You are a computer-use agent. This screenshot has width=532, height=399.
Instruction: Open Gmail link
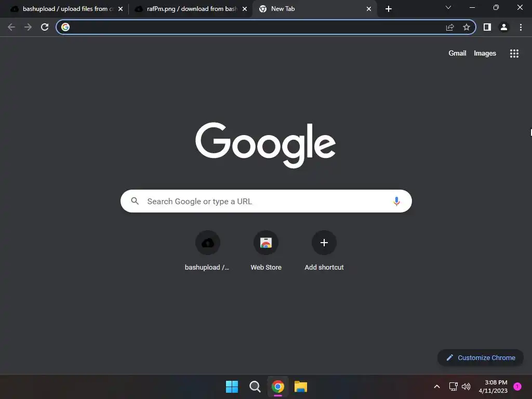[x=457, y=54]
